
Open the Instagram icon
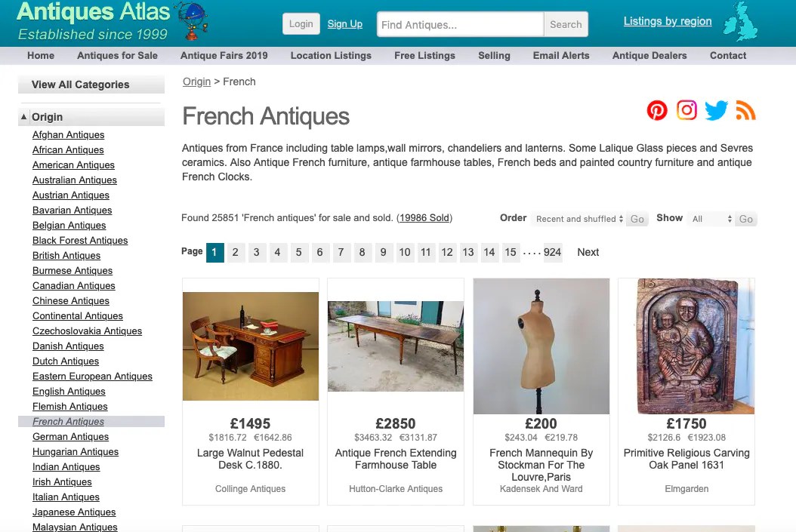686,110
